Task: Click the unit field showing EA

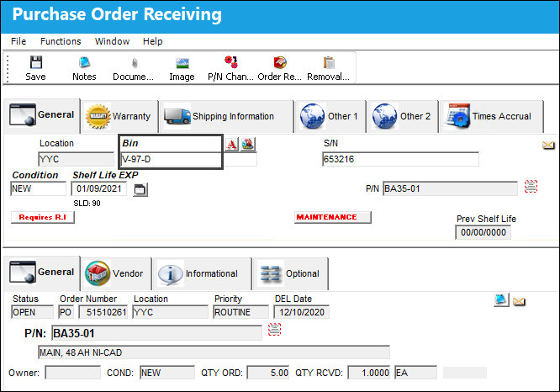Action: click(x=415, y=373)
